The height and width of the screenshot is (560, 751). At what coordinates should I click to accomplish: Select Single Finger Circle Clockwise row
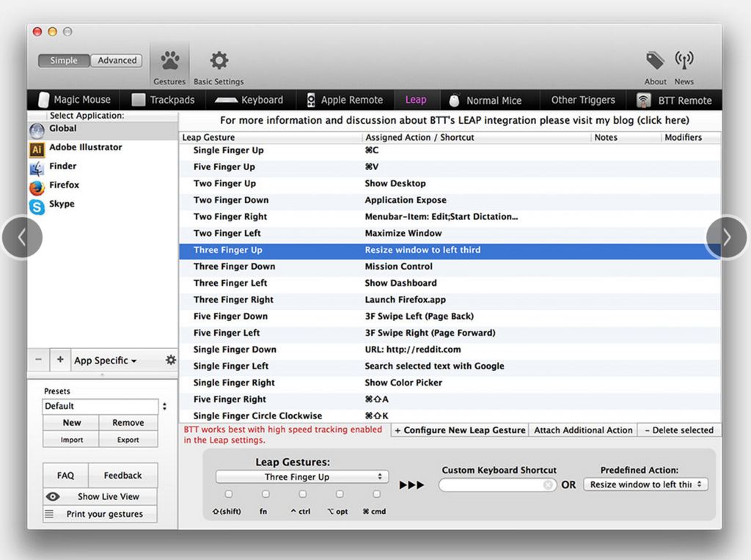tap(450, 416)
